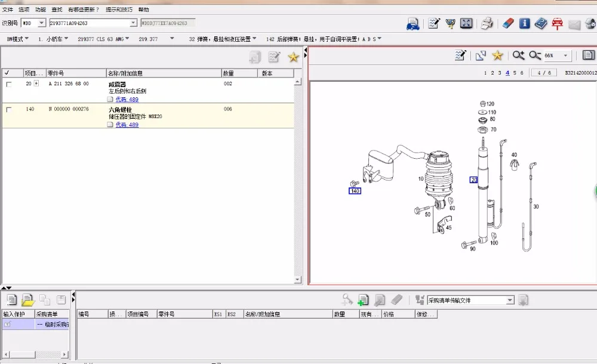The image size is (597, 364).
Task: Select part number N 000000 000276
Action: 69,109
